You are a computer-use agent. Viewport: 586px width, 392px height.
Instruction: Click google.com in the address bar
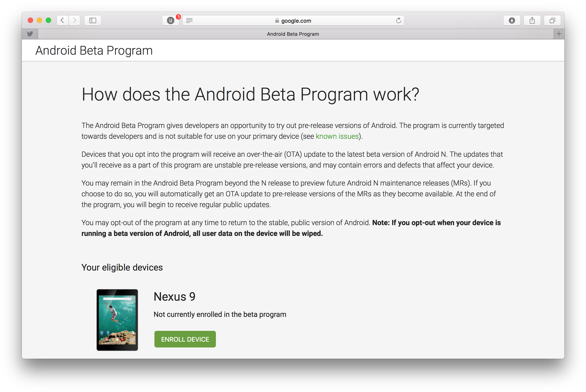[296, 20]
